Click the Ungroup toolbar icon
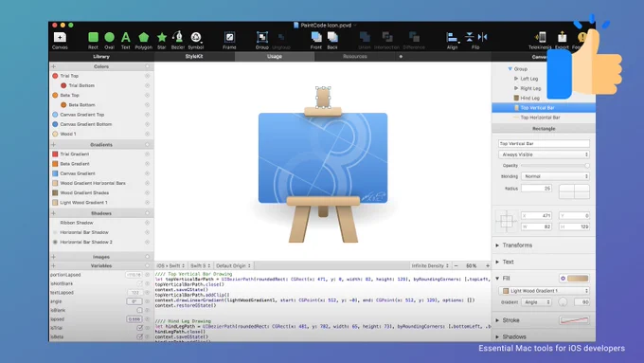Image resolution: width=644 pixels, height=363 pixels. (x=281, y=41)
